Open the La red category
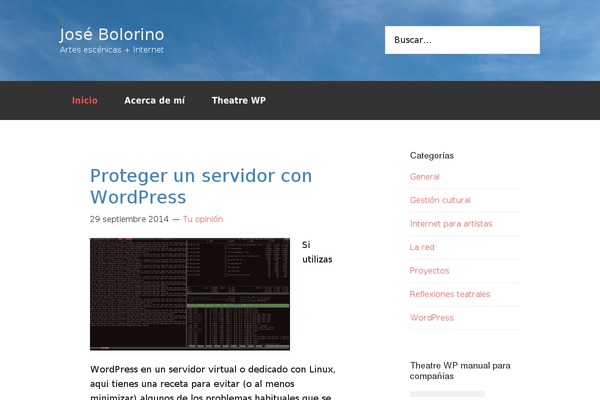This screenshot has height=400, width=600. (x=422, y=247)
